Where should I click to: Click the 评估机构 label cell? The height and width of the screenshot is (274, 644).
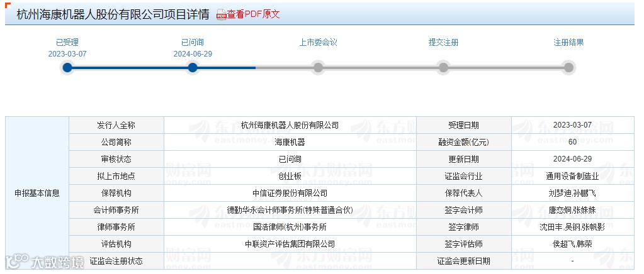pyautogui.click(x=116, y=244)
